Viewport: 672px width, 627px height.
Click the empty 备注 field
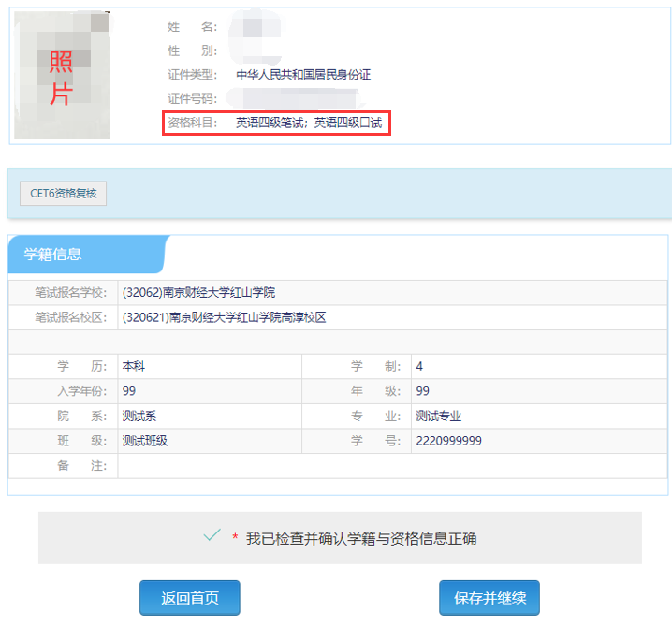[x=391, y=466]
